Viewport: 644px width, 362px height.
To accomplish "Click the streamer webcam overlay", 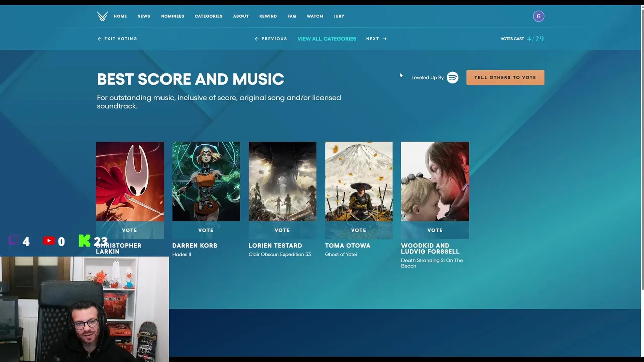I will 84,309.
